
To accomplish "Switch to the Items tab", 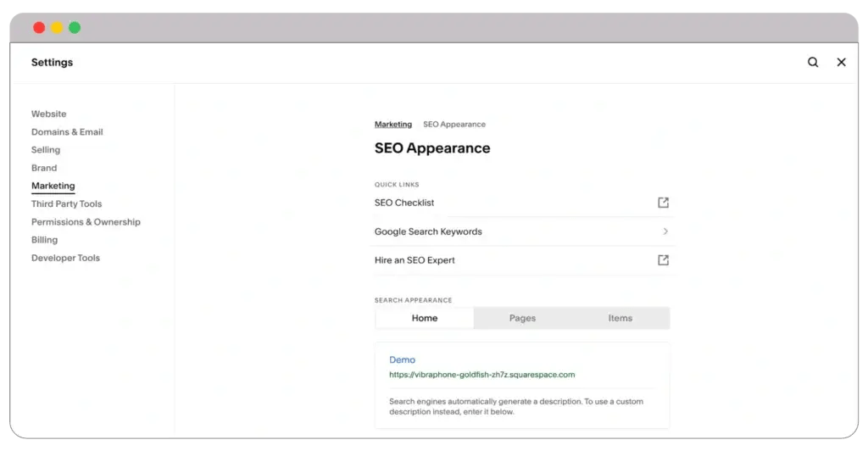I will pos(620,318).
